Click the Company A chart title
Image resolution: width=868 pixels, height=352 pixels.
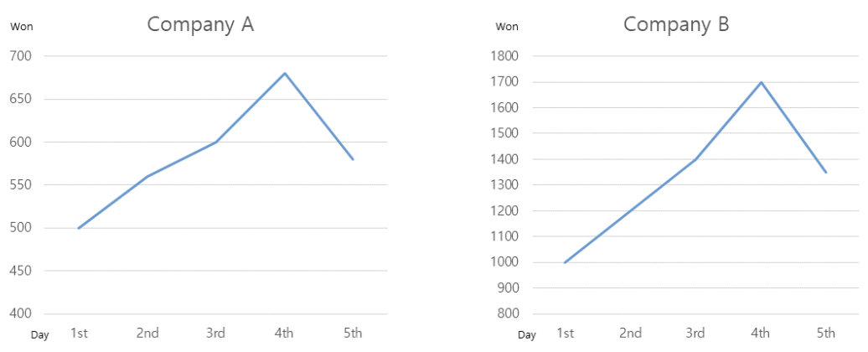200,24
